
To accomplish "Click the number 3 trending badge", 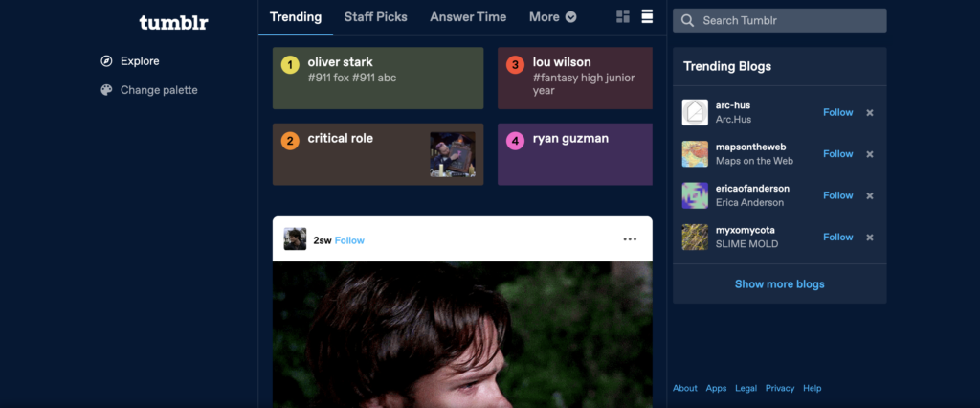I will tap(515, 65).
